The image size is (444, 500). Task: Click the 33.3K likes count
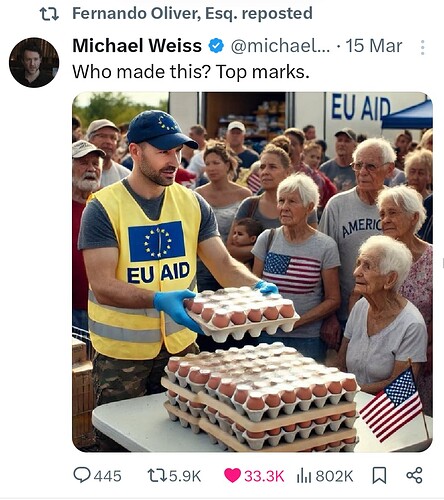pyautogui.click(x=264, y=476)
